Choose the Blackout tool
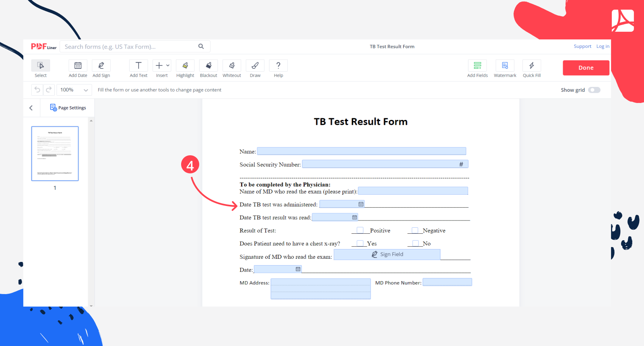This screenshot has width=644, height=346. click(x=208, y=66)
